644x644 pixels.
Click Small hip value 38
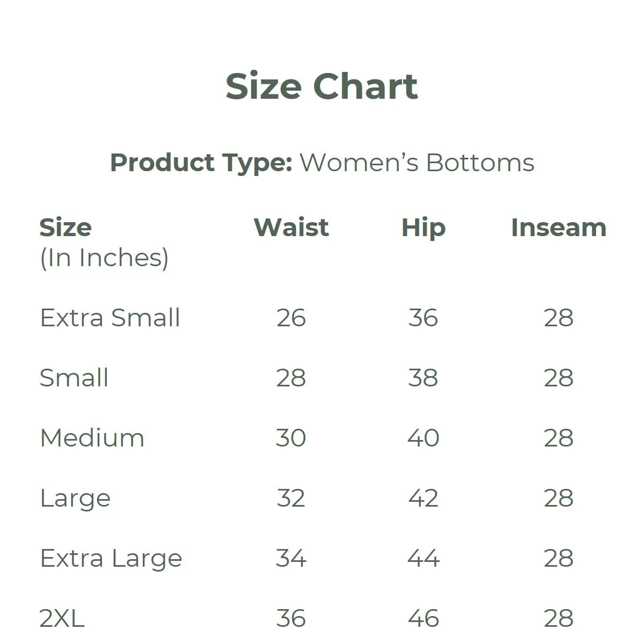(x=423, y=378)
